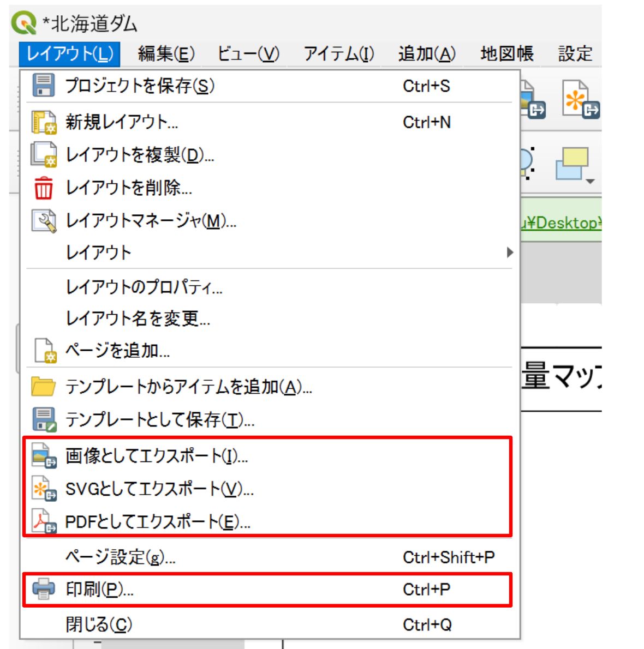Choose レイアウトのプロパティ...
This screenshot has height=649, width=644.
269,286
